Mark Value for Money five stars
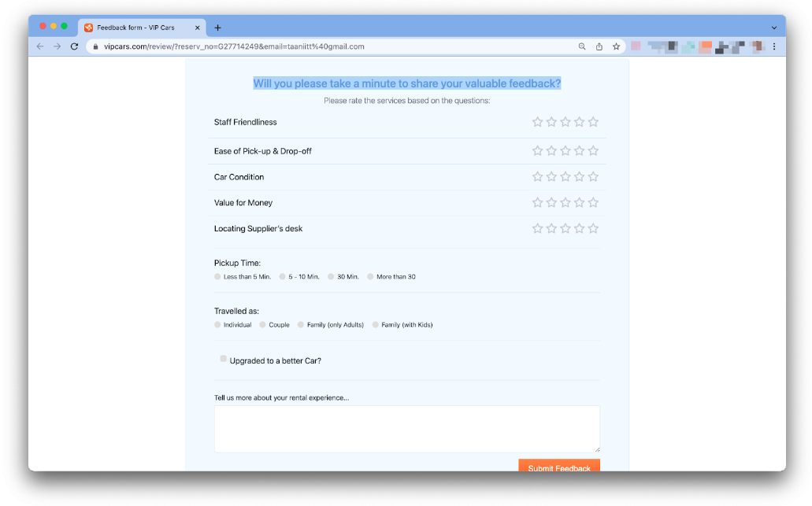The image size is (812, 506). (x=593, y=203)
